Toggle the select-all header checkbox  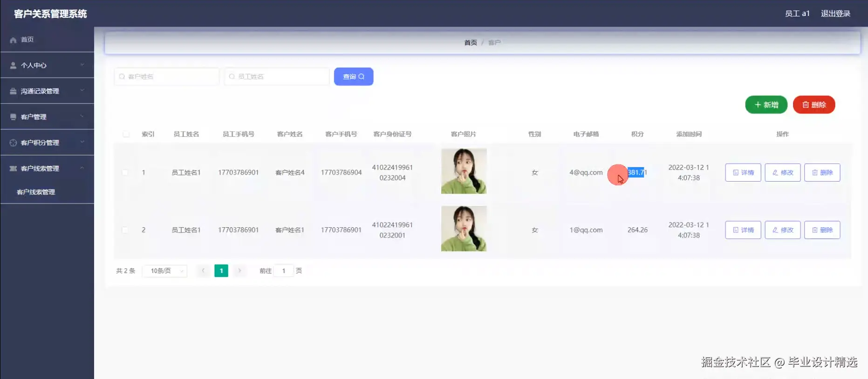126,134
